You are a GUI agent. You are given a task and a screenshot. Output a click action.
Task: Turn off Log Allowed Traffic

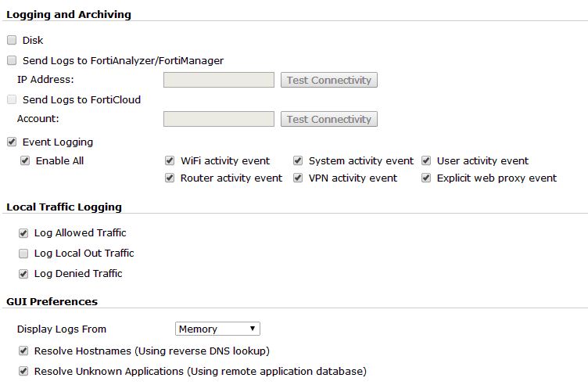pos(23,233)
